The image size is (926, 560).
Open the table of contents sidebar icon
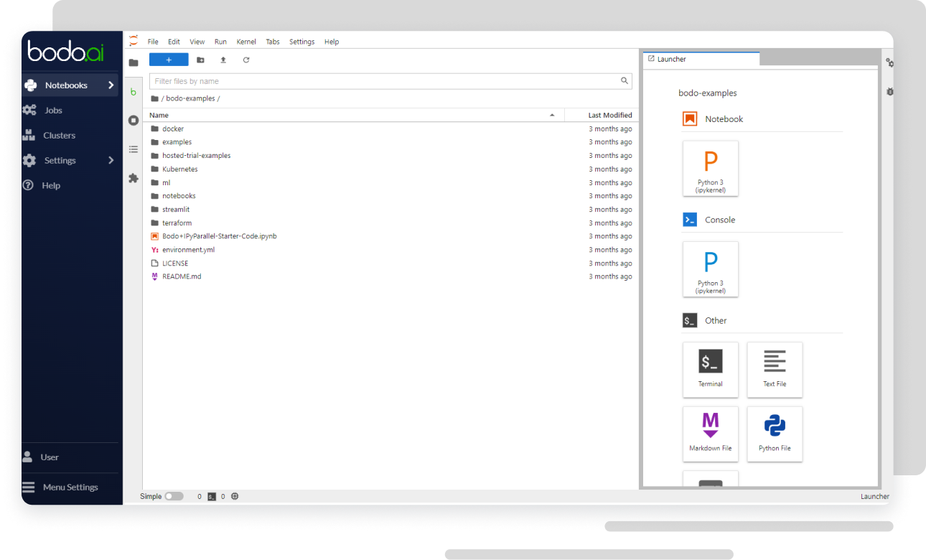[x=134, y=149]
